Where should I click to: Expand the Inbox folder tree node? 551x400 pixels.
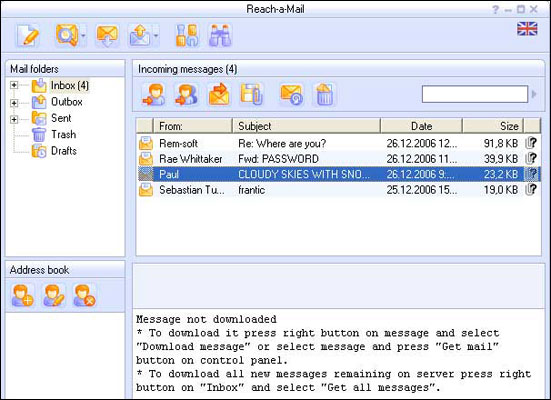coord(14,85)
